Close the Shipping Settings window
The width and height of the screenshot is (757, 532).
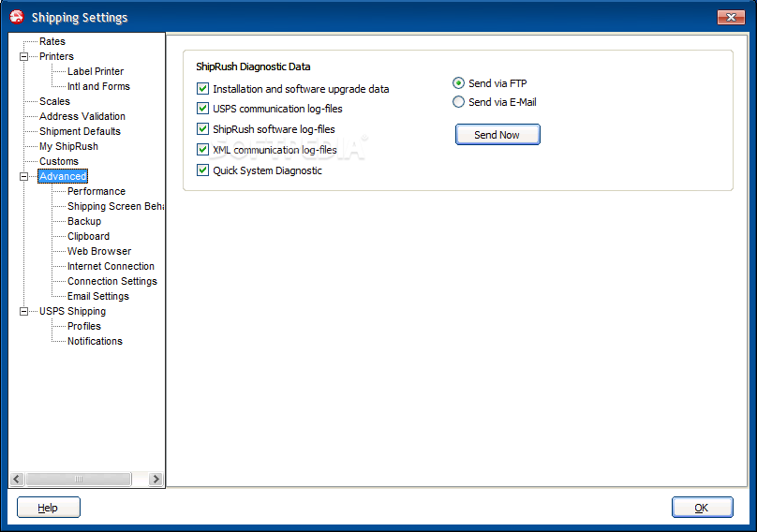pyautogui.click(x=731, y=18)
